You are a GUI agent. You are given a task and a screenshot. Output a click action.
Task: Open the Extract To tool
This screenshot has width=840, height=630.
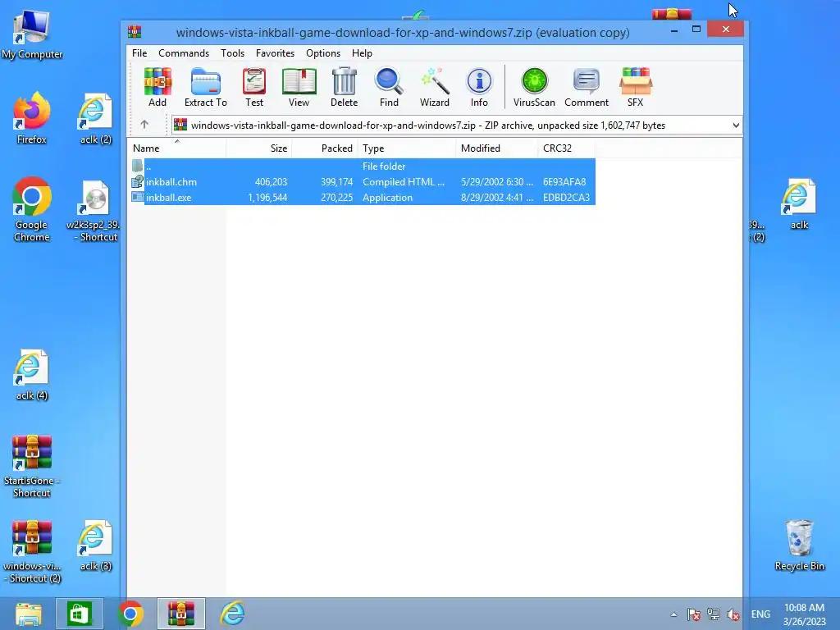(x=206, y=87)
